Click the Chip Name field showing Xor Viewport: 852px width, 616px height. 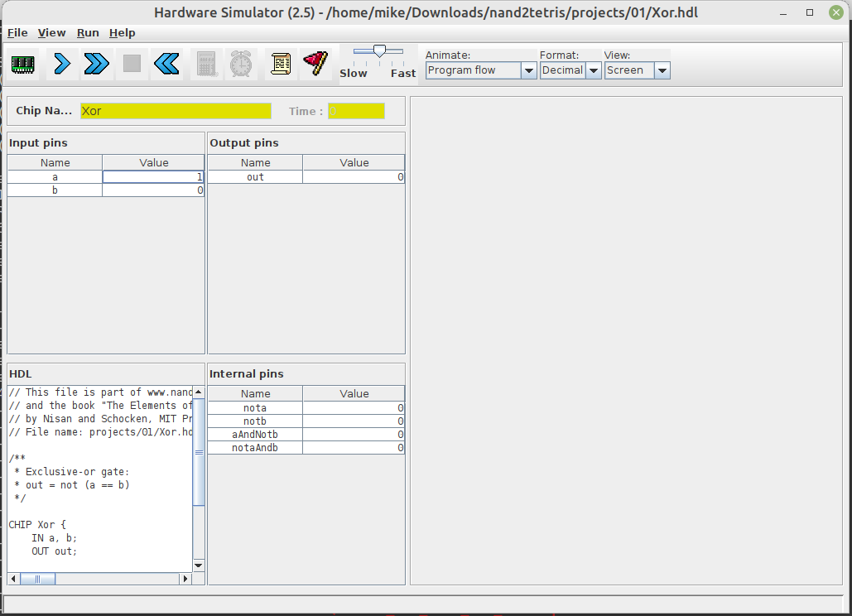[x=176, y=111]
